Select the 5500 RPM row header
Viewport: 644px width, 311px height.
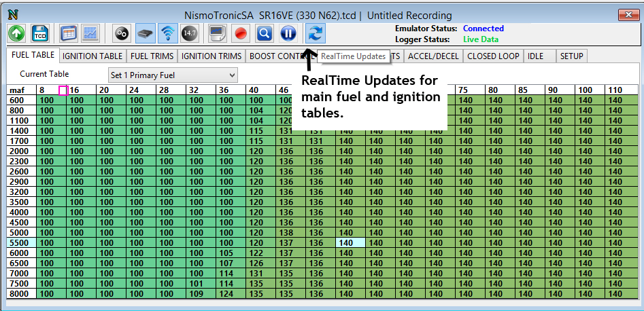pyautogui.click(x=21, y=243)
